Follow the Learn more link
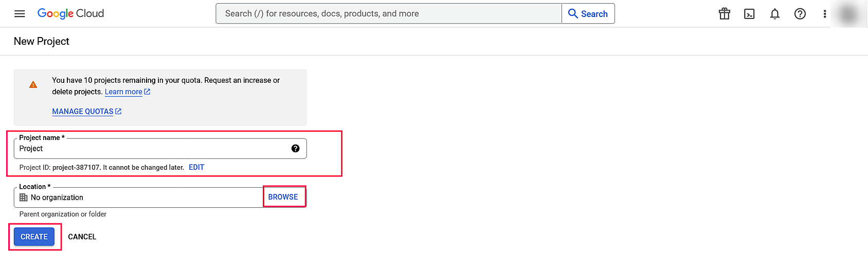Image resolution: width=868 pixels, height=268 pixels. [123, 92]
